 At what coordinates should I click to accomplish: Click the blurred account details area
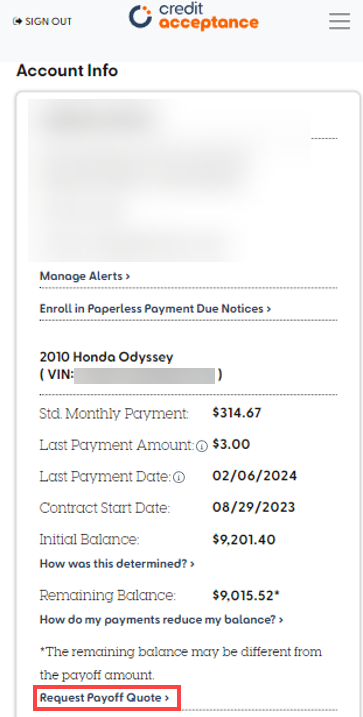click(169, 181)
